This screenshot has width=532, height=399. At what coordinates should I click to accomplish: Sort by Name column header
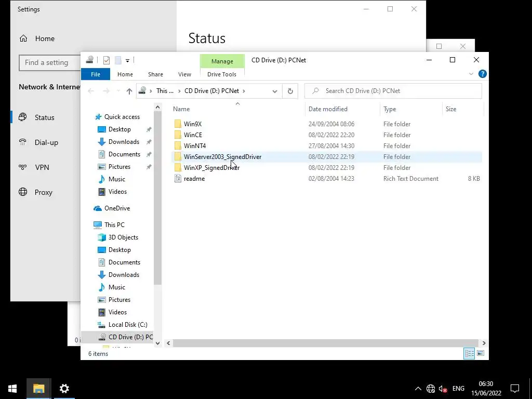pyautogui.click(x=237, y=109)
